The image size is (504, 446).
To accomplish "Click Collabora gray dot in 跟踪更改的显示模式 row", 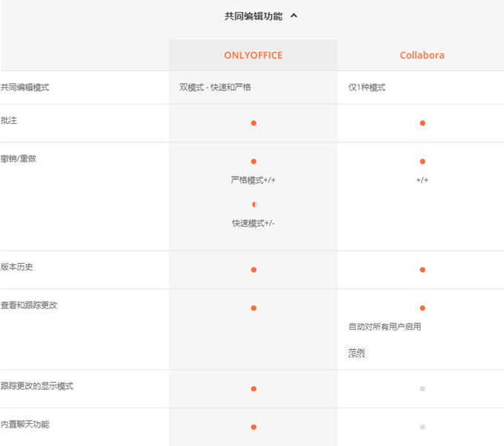I will click(422, 388).
